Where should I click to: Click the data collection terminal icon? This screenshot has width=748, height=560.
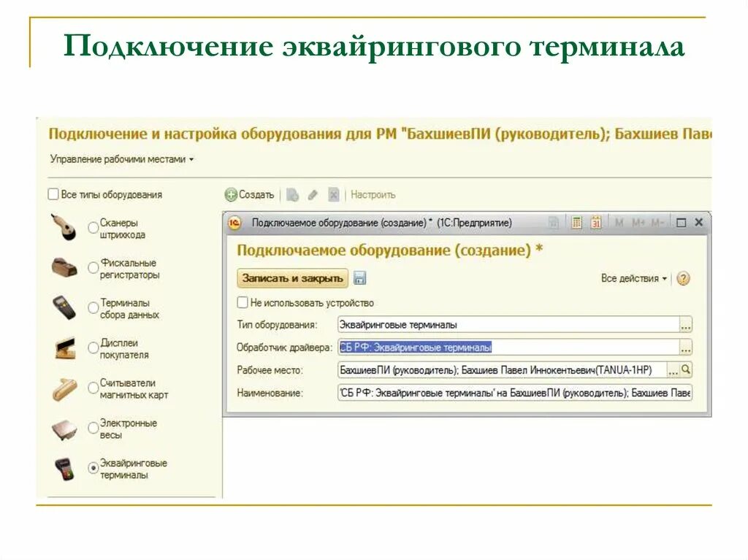tap(64, 307)
